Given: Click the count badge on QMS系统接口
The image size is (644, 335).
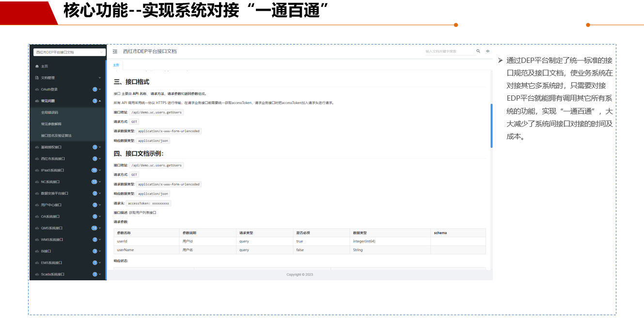Looking at the screenshot, I should [94, 228].
